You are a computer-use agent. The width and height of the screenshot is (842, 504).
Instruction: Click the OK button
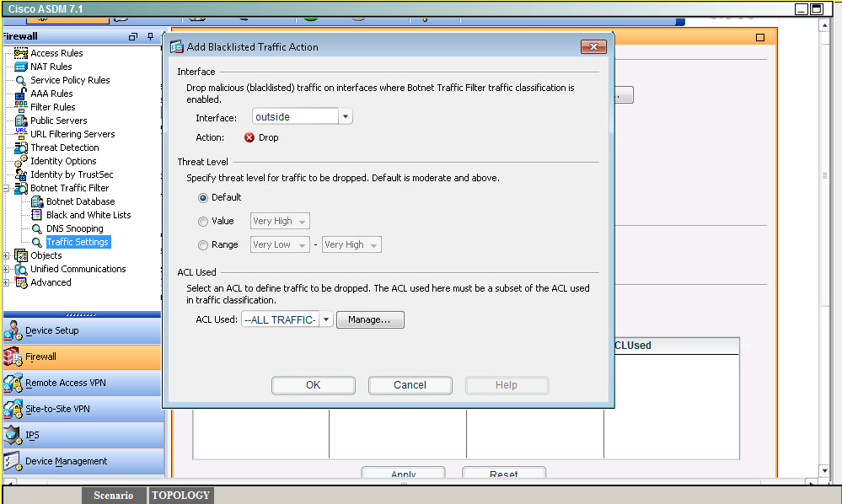pyautogui.click(x=313, y=384)
